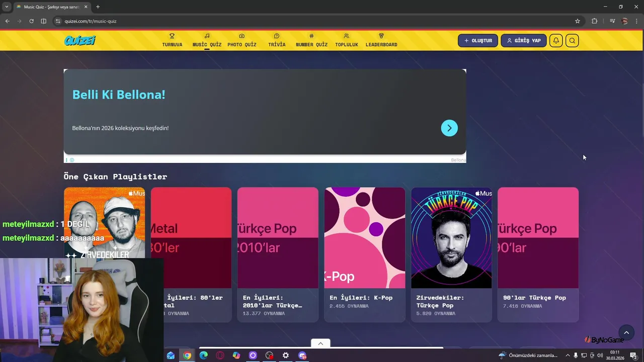Bookmark this page with the star
644x362 pixels.
578,21
